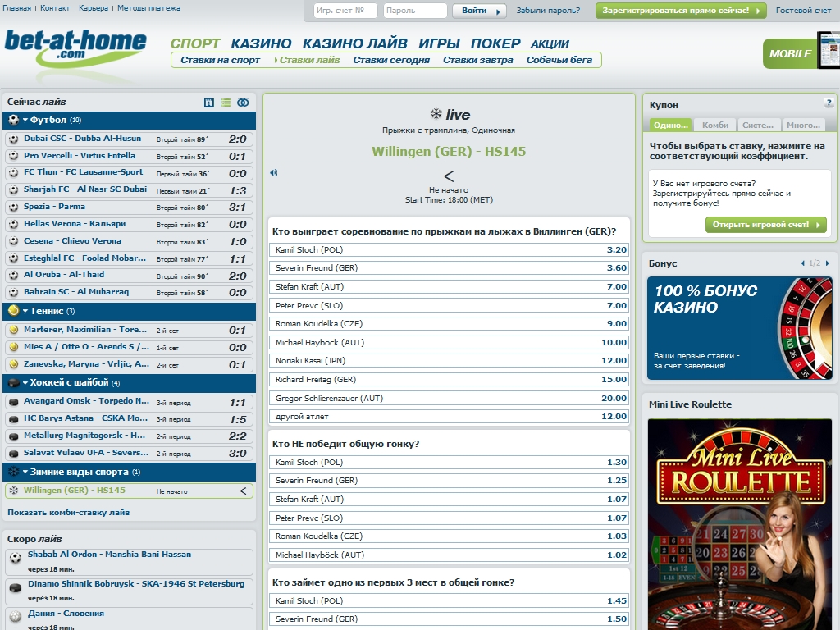Click the calendar view icon in Сейчас лайв header
This screenshot has width=840, height=630.
(208, 103)
